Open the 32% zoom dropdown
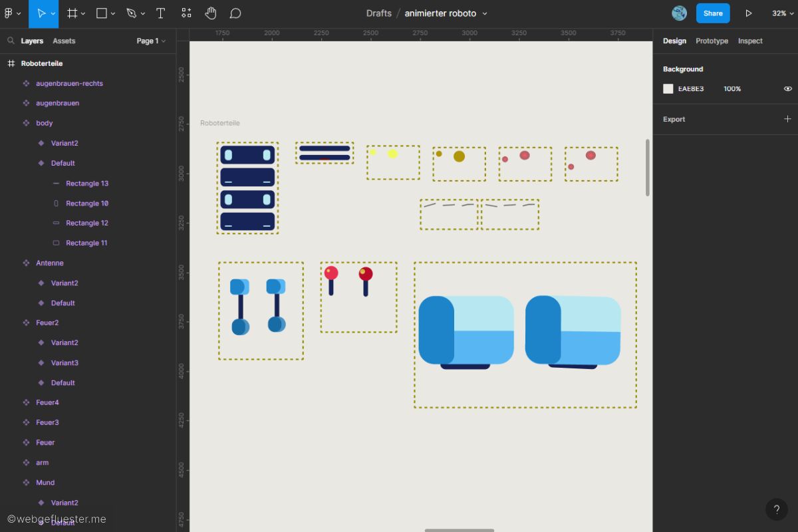The width and height of the screenshot is (798, 532). [782, 13]
